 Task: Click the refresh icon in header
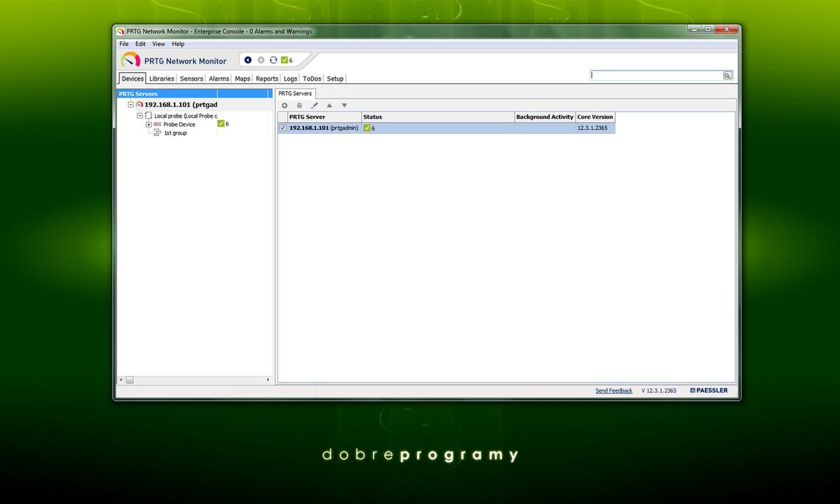click(x=273, y=60)
